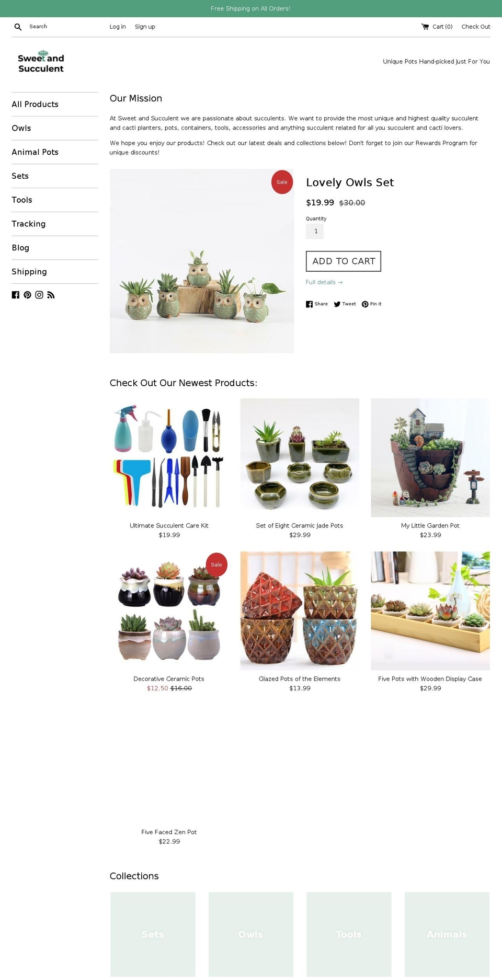The image size is (502, 980).
Task: Pin the Lovely Owls Set on Pinterest
Action: pos(371,304)
